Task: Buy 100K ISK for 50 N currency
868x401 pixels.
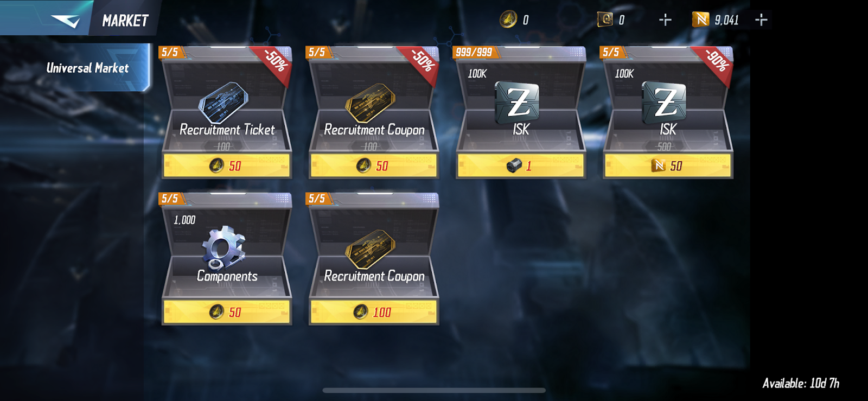Action: [668, 166]
